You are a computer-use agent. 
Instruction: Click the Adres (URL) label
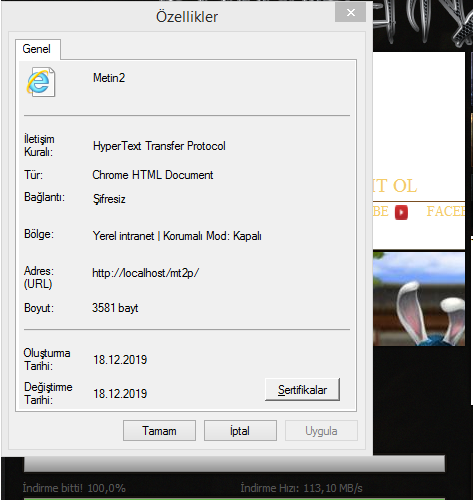coord(39,277)
